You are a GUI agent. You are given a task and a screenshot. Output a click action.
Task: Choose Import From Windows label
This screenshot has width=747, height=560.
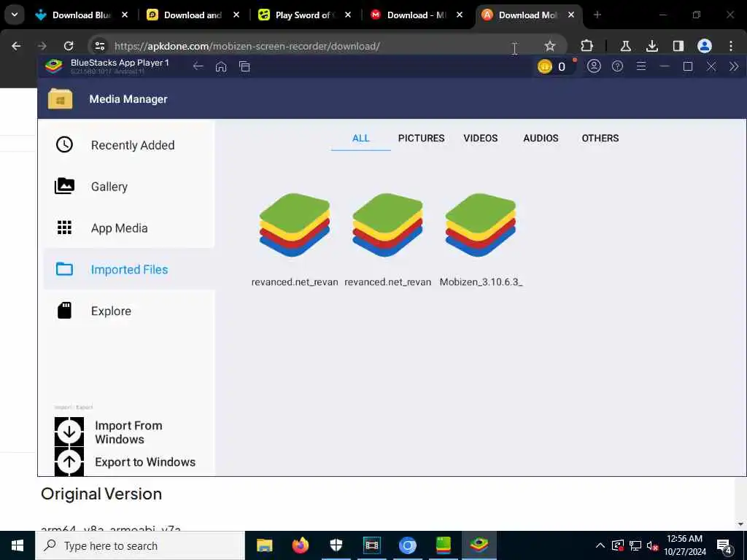click(x=128, y=432)
